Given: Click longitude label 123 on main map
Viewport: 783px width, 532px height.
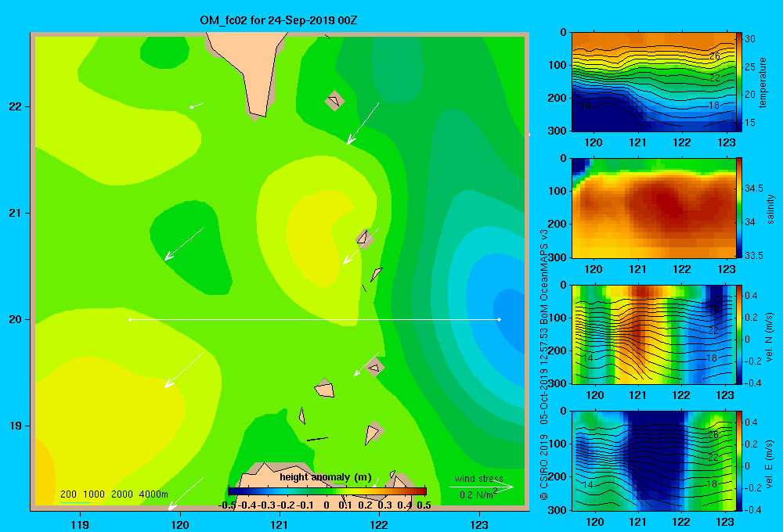Looking at the screenshot, I should pyautogui.click(x=479, y=524).
